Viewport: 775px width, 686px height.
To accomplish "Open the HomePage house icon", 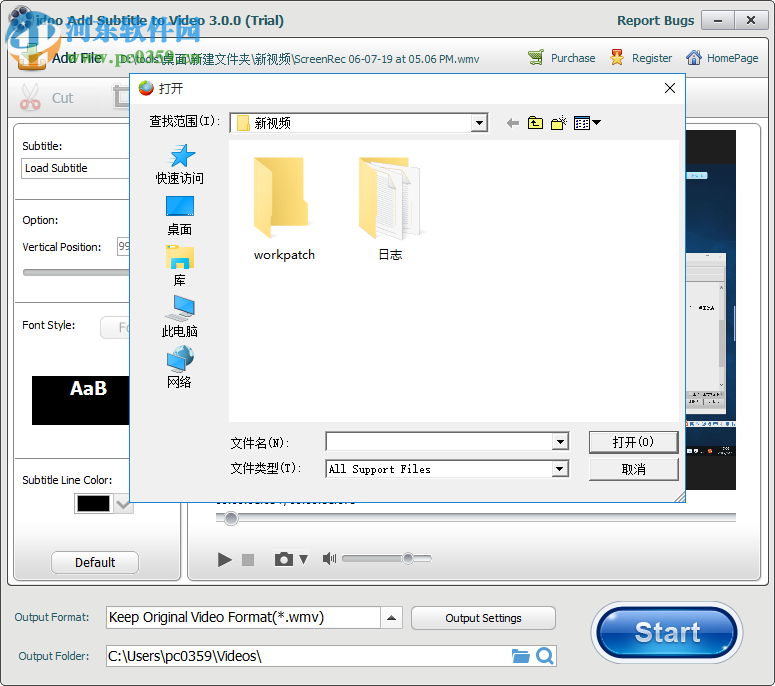I will pos(693,58).
